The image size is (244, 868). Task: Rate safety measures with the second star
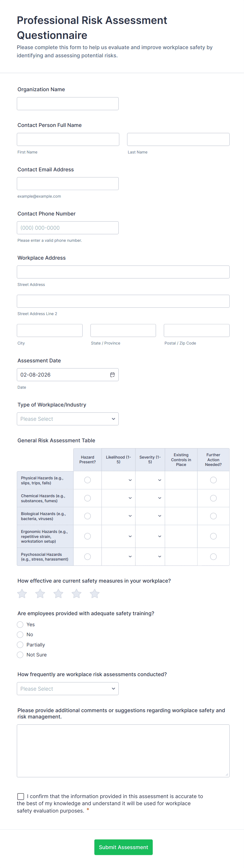40,594
